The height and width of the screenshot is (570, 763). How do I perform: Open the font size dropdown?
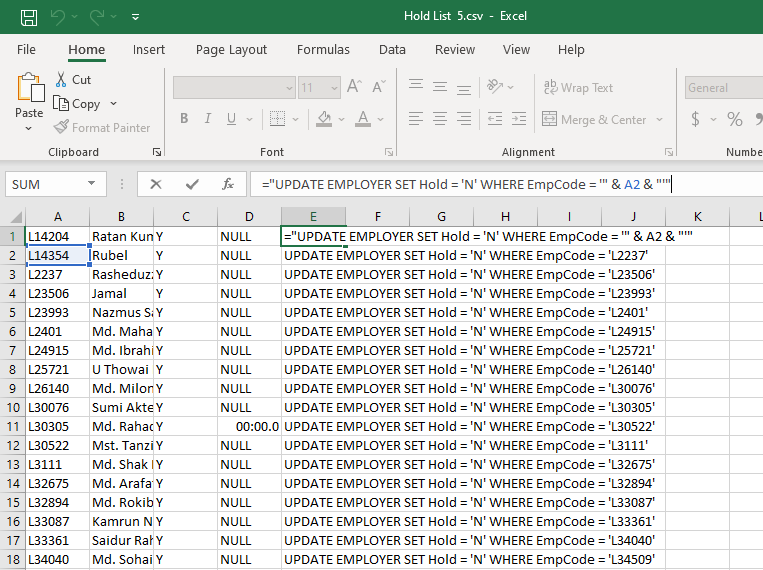(x=335, y=88)
